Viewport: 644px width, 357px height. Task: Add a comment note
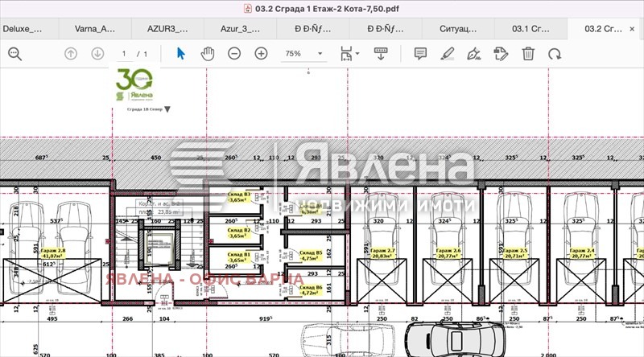(x=419, y=54)
